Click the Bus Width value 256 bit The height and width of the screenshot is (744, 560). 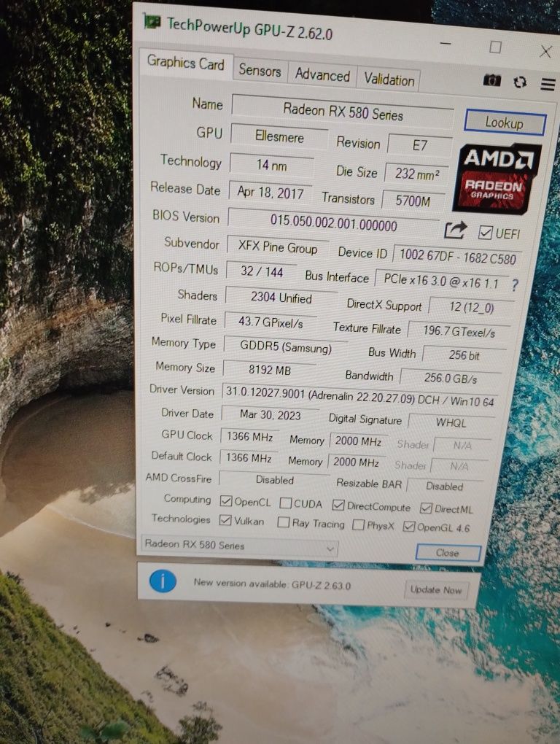(x=464, y=355)
